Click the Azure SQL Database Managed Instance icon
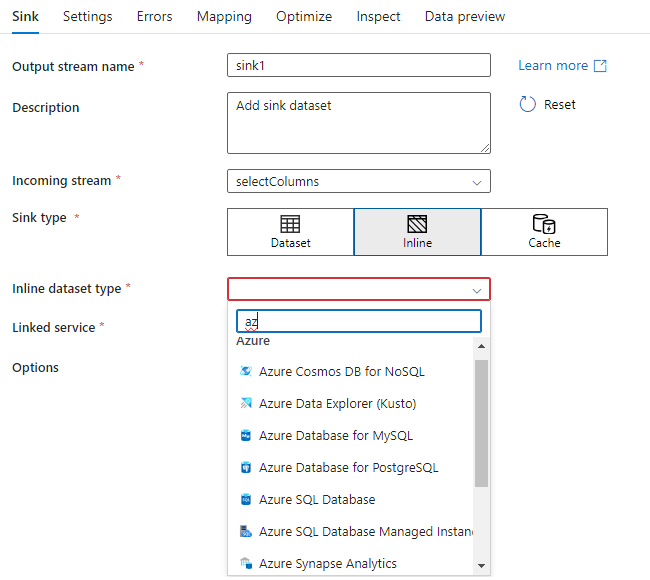 [x=246, y=532]
